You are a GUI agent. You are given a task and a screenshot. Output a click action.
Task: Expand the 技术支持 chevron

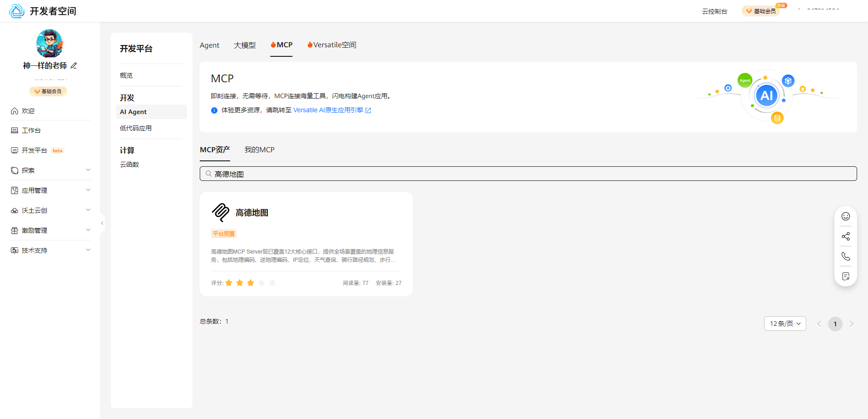tap(88, 250)
